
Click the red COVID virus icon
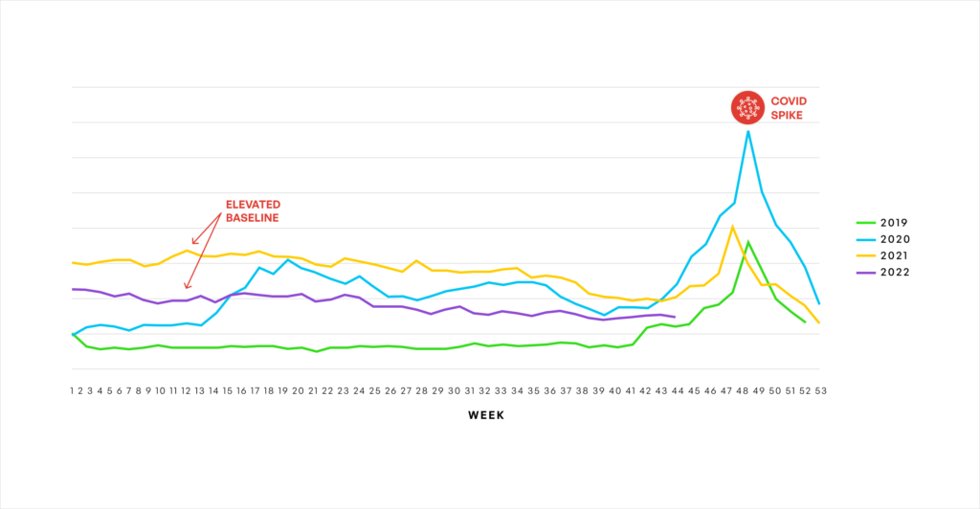747,107
